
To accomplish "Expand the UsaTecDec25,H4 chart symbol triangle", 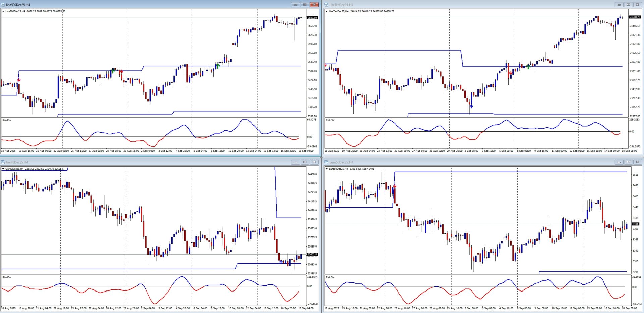I will [x=327, y=11].
